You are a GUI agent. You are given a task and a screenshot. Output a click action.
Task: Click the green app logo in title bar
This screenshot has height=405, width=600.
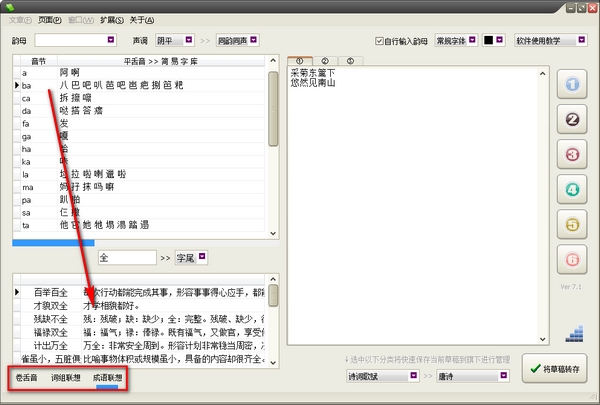(10, 7)
